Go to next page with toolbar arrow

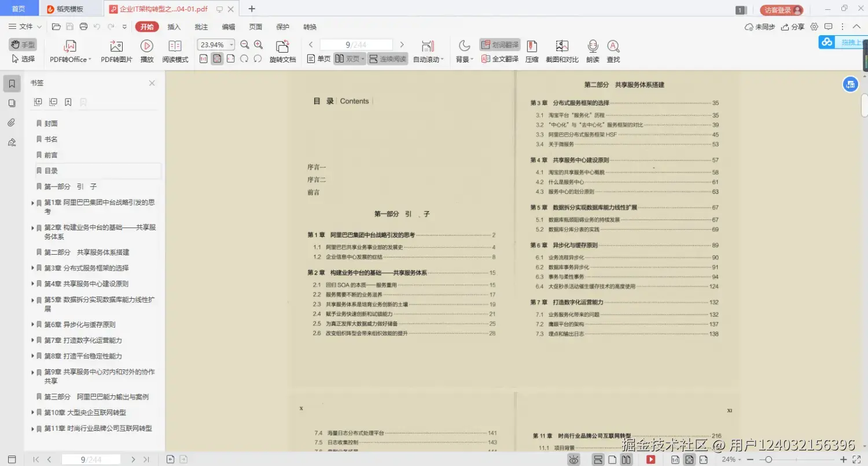click(x=402, y=45)
